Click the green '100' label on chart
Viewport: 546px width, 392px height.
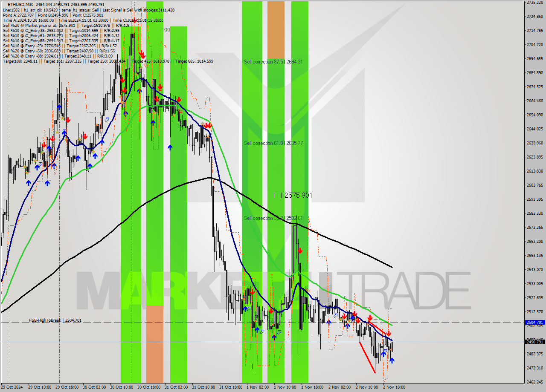point(166,30)
